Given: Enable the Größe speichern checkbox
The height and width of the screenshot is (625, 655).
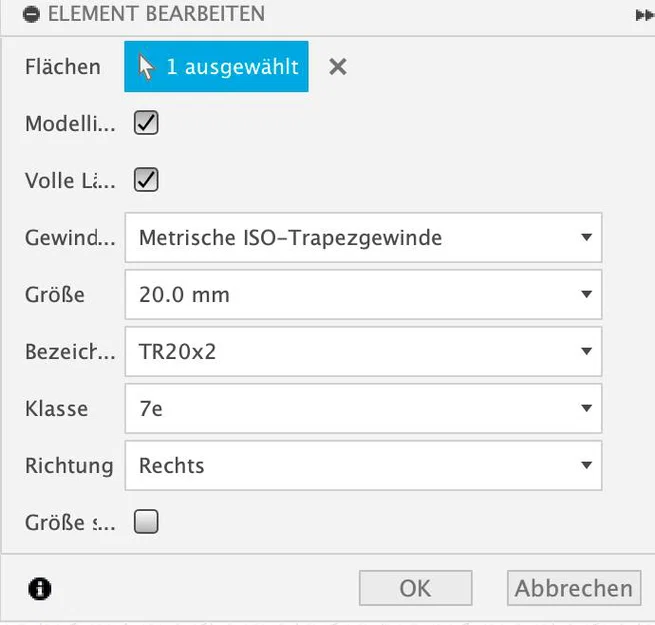Looking at the screenshot, I should coord(146,521).
